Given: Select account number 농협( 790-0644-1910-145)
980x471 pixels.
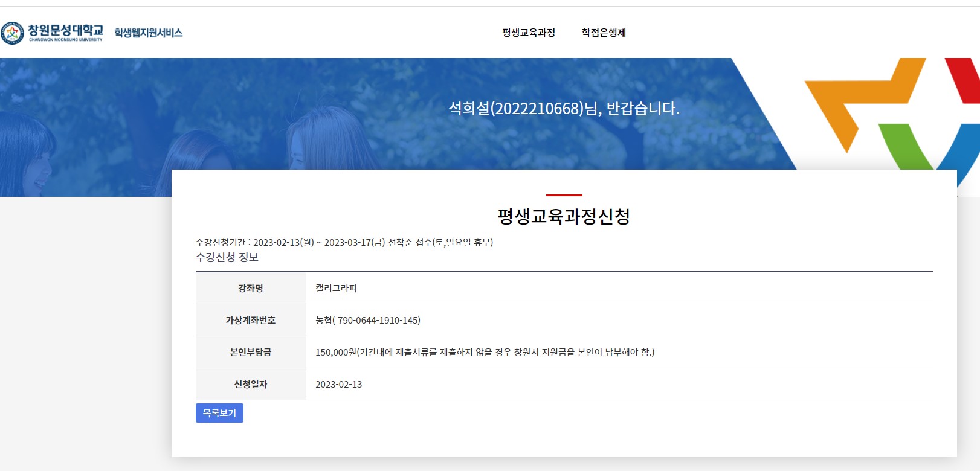Looking at the screenshot, I should pos(368,321).
